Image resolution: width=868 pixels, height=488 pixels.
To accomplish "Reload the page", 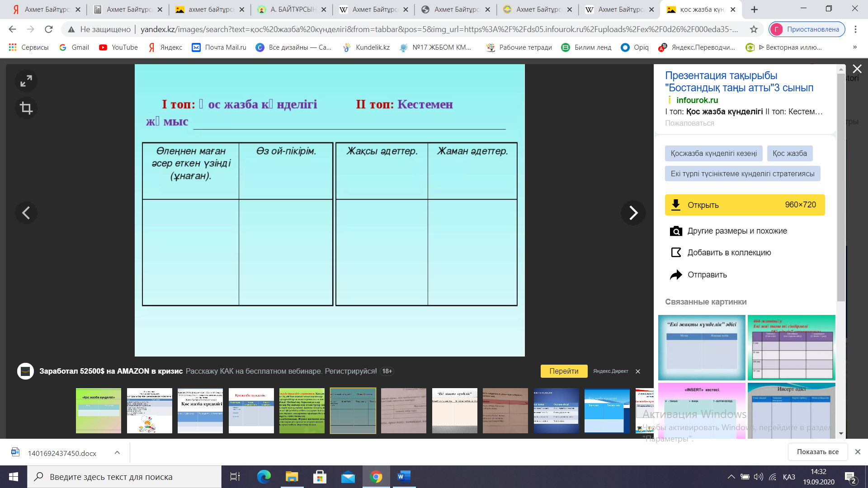I will pyautogui.click(x=49, y=29).
